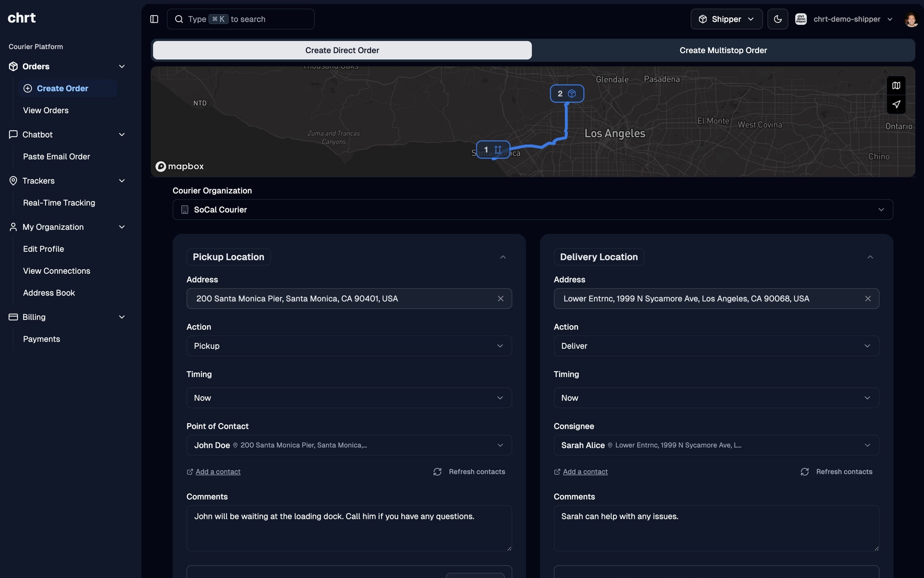Collapse the Pickup Location section
Screen dimensions: 924x578
tap(502, 256)
